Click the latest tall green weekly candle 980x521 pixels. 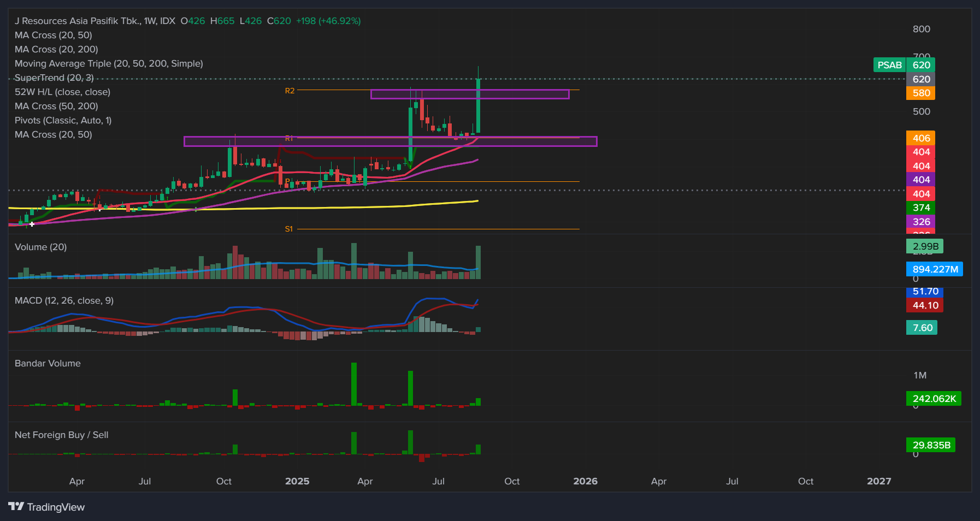coord(479,105)
